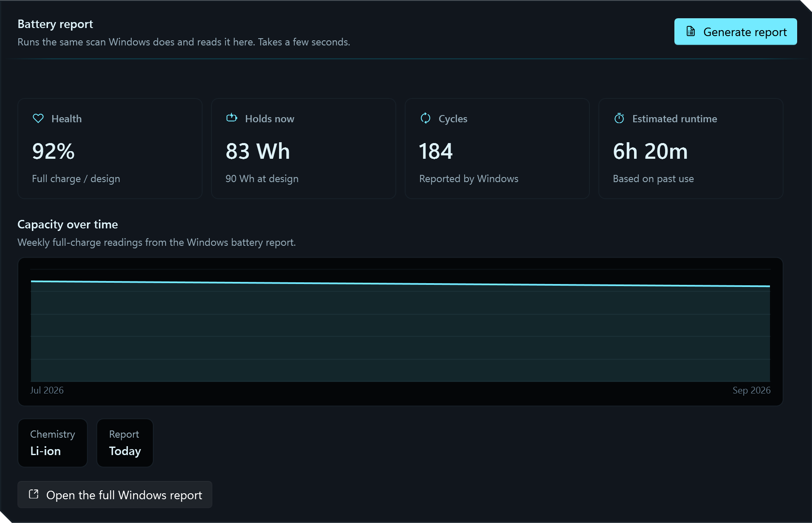Screen dimensions: 812x523
Task: Click the heart icon beside Health
Action: pyautogui.click(x=38, y=118)
